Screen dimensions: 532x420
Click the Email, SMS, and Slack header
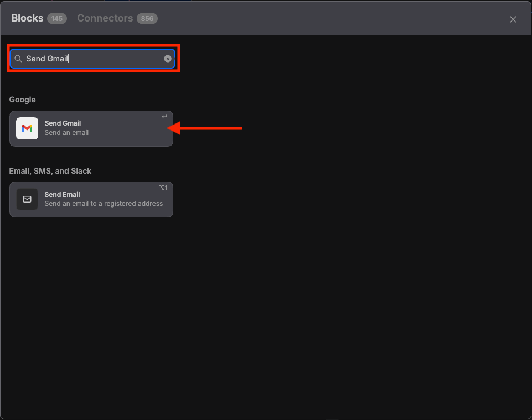[x=50, y=171]
